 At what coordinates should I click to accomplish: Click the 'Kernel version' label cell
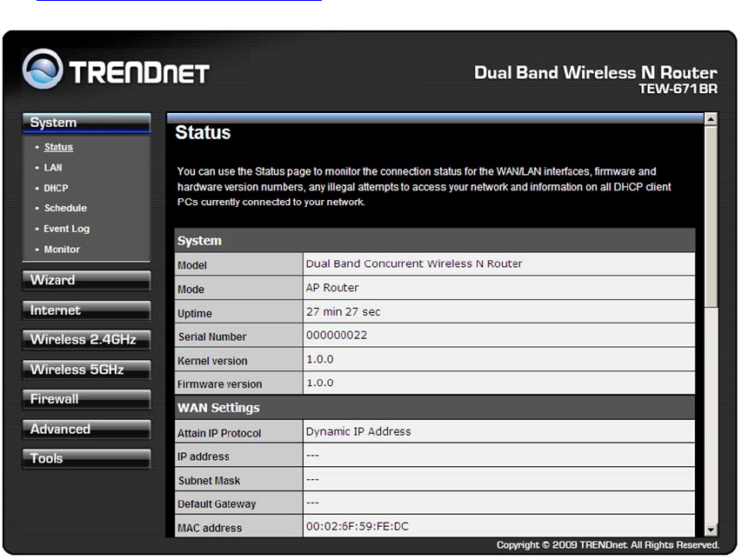point(238,360)
